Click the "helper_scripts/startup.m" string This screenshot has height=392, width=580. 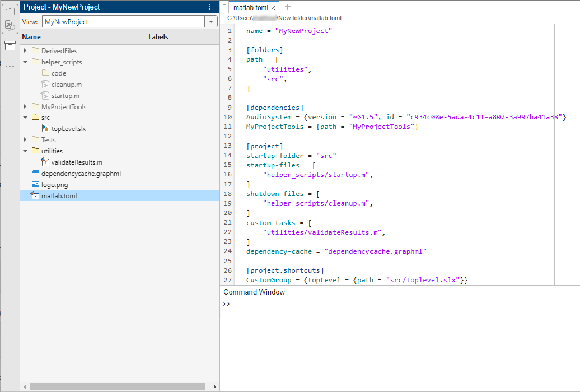point(316,174)
